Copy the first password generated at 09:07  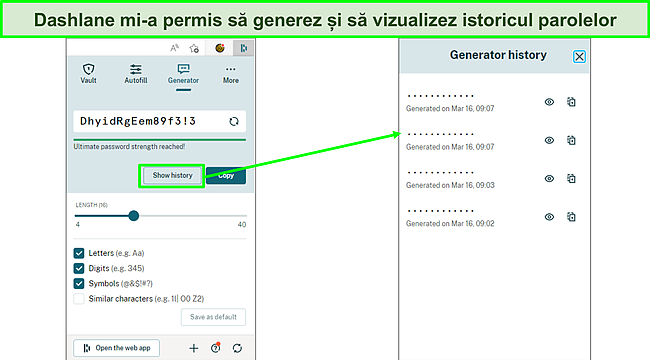coord(571,102)
